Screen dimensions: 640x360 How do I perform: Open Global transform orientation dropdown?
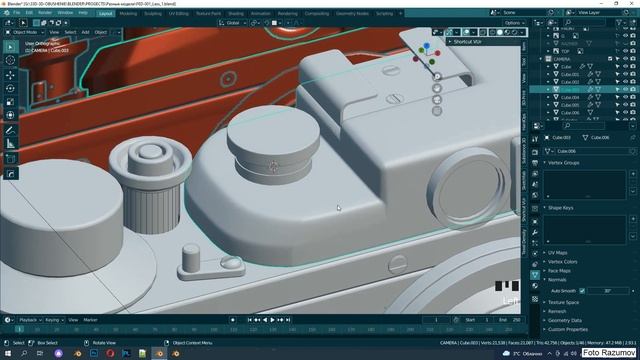pyautogui.click(x=232, y=23)
